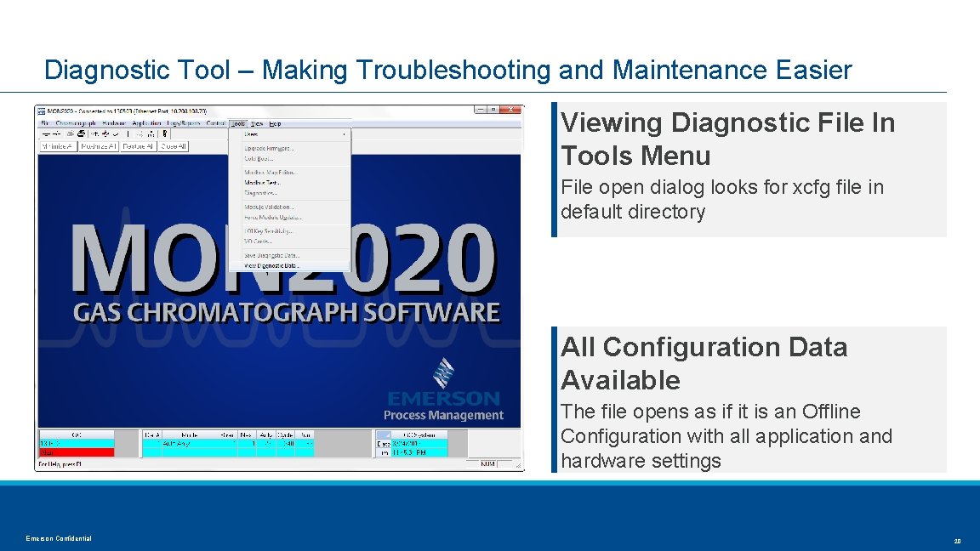
Task: Click the Date value cell
Action: (419, 444)
